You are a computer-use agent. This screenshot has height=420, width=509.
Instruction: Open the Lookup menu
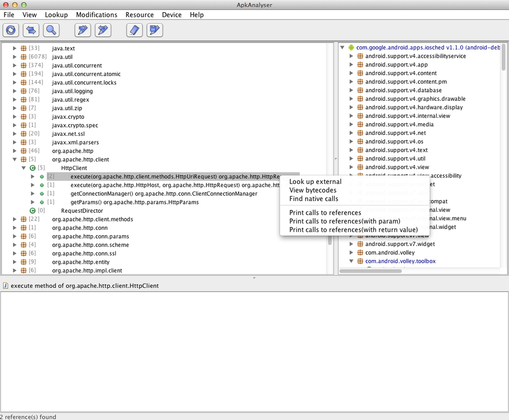click(x=56, y=15)
